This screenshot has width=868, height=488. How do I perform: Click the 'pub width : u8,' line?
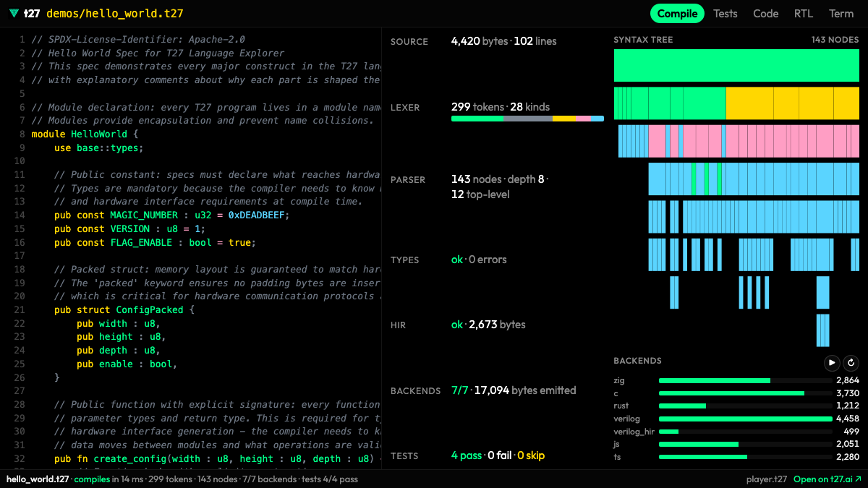[x=119, y=323]
